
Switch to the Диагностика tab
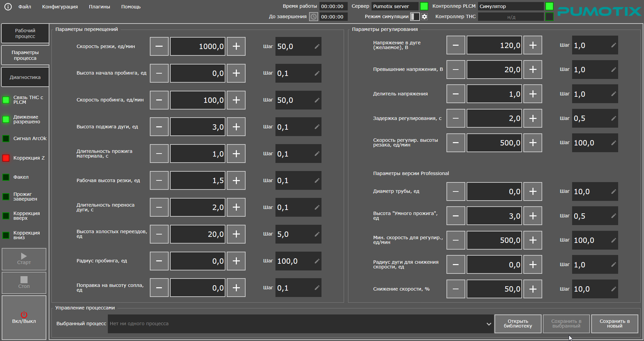pos(25,77)
